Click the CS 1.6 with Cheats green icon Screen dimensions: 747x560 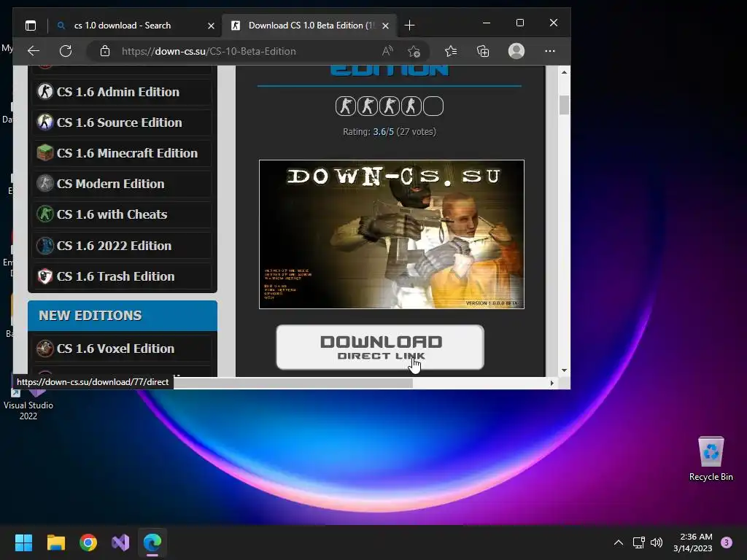point(45,214)
